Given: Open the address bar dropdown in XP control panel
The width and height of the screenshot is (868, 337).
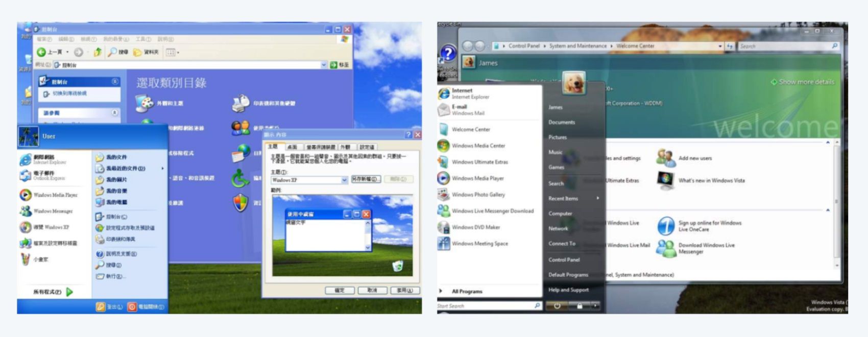Looking at the screenshot, I should tap(324, 65).
